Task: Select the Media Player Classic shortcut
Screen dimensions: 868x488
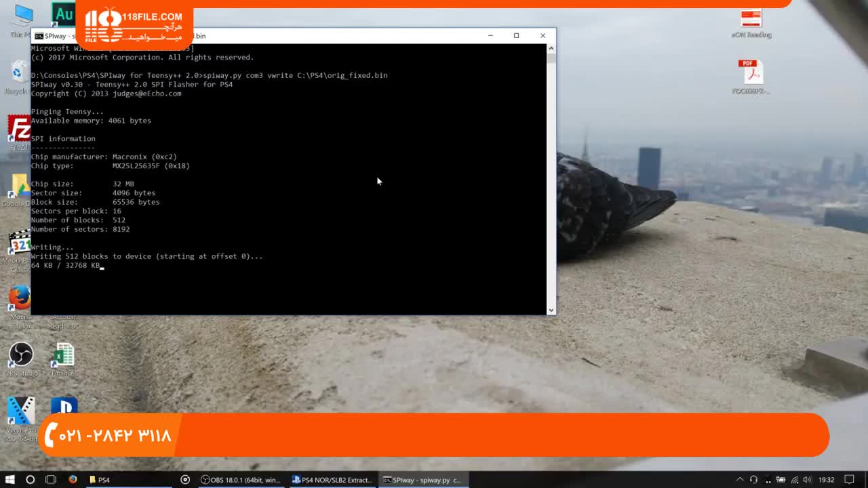Action: click(18, 251)
